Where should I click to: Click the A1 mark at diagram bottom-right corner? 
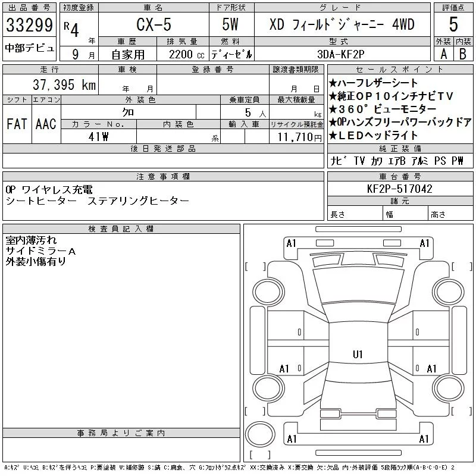point(424,439)
